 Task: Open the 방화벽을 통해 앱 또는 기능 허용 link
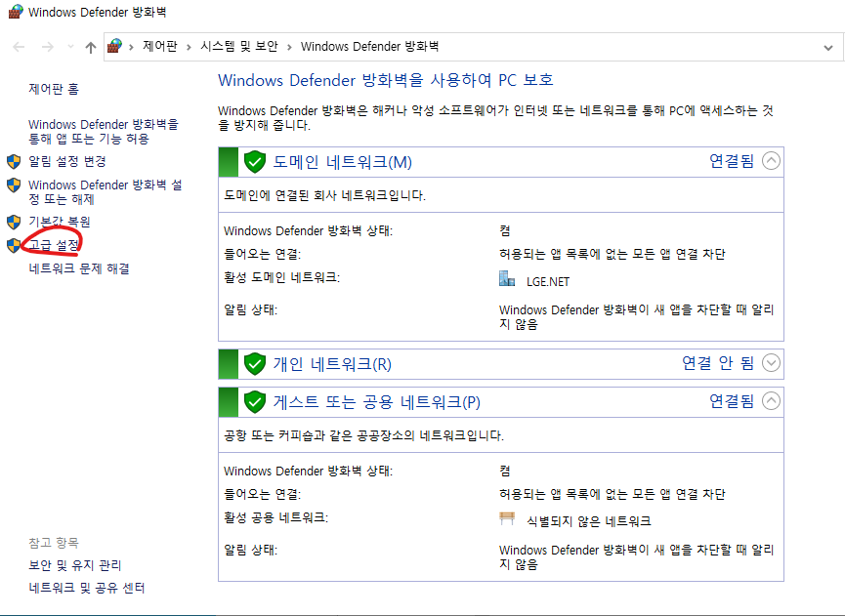(104, 132)
